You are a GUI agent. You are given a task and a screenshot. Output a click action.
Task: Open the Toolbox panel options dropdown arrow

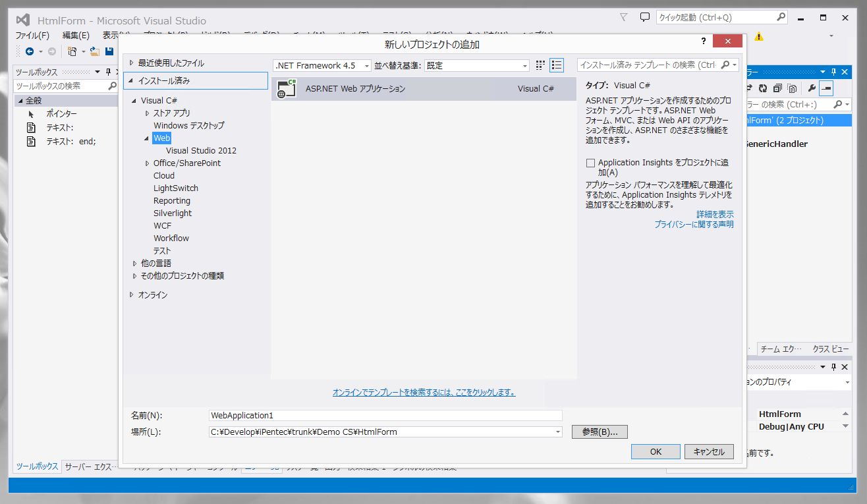[98, 72]
